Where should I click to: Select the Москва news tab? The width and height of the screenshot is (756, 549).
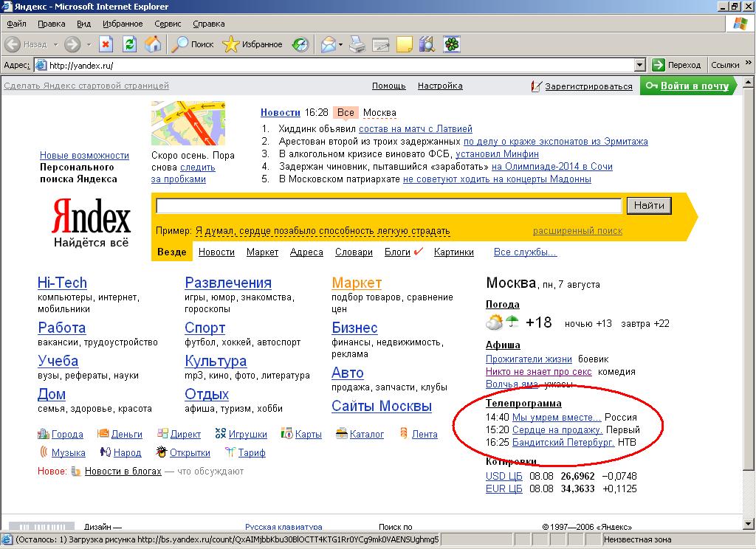click(379, 113)
